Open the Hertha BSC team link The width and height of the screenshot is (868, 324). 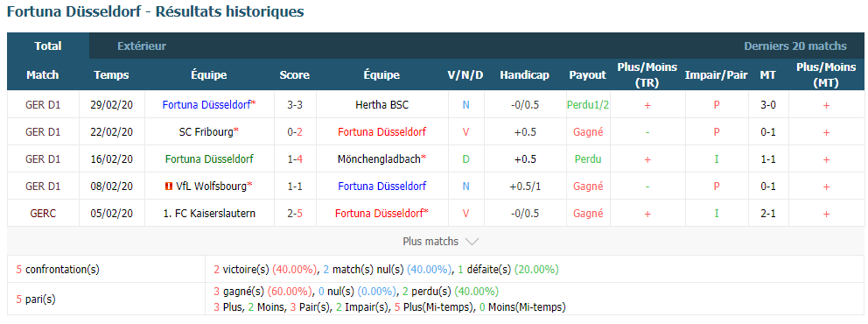click(x=381, y=105)
